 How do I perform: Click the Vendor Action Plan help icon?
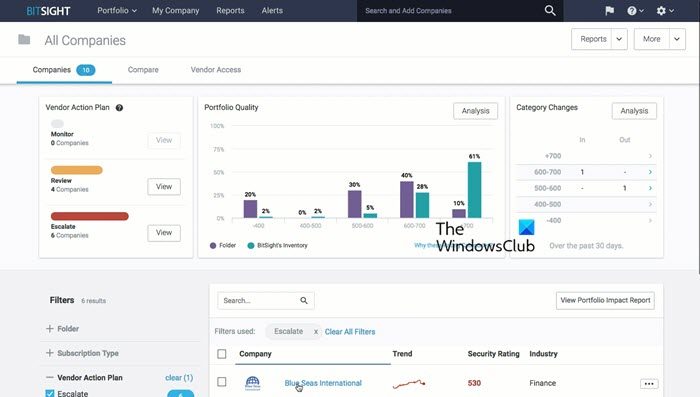119,108
